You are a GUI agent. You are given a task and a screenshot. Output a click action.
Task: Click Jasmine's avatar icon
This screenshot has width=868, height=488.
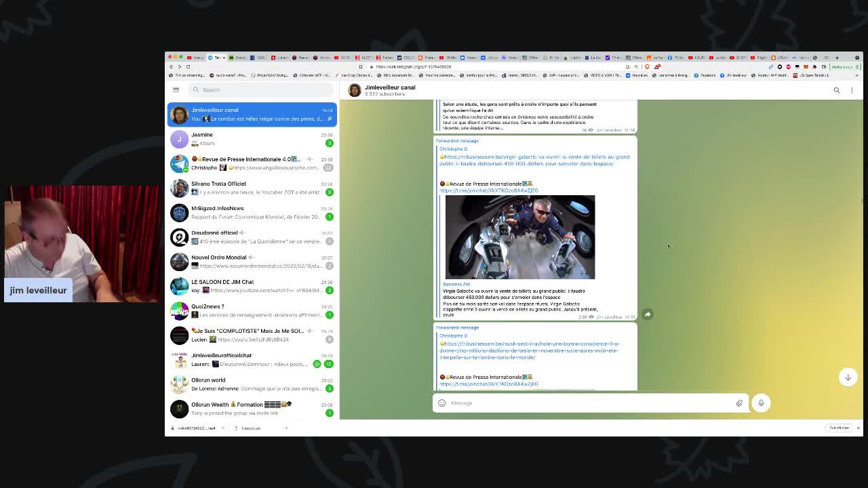[x=179, y=139]
